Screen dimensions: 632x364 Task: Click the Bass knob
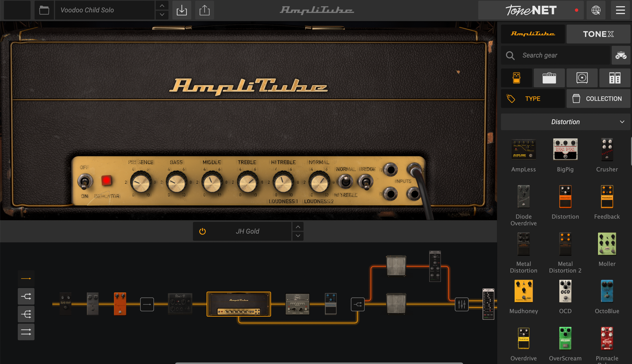pos(176,182)
